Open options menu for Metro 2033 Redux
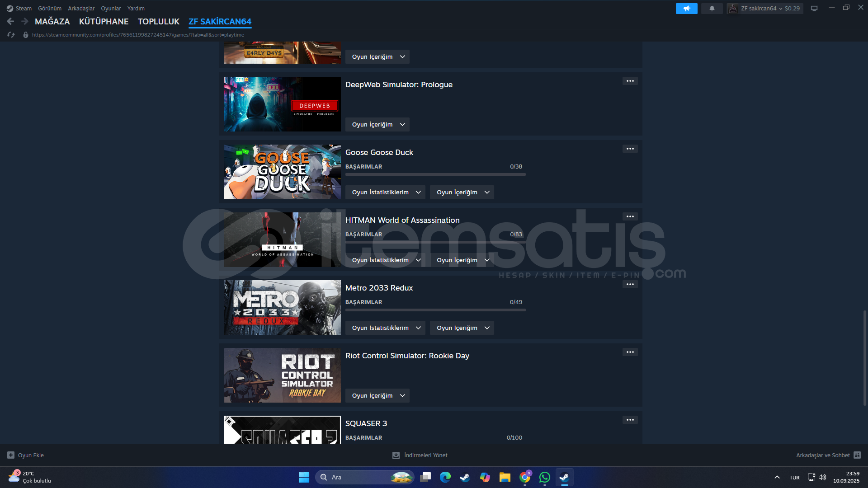Viewport: 868px width, 488px height. click(630, 284)
